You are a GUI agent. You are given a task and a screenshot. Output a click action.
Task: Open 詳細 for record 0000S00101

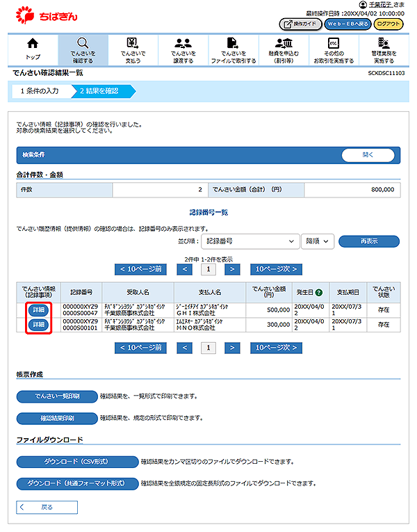coord(39,325)
